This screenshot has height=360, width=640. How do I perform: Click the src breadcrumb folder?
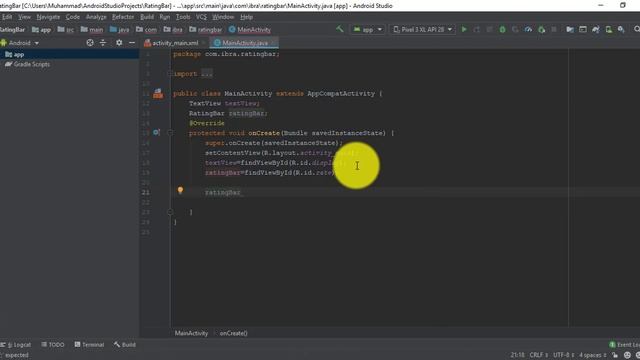tap(66, 30)
